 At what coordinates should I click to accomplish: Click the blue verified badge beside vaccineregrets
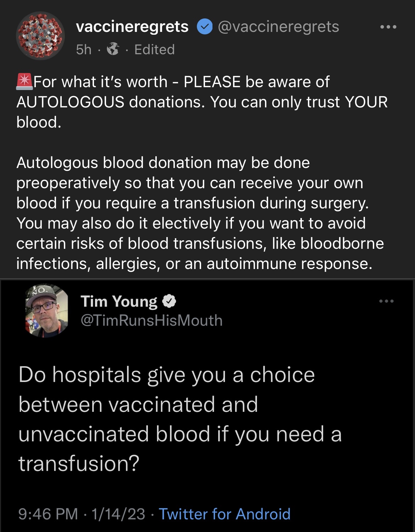[204, 27]
